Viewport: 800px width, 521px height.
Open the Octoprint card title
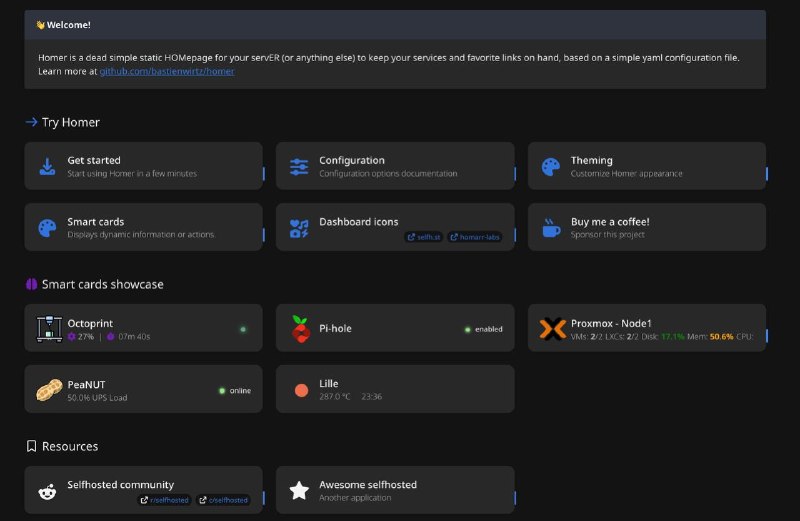point(90,324)
